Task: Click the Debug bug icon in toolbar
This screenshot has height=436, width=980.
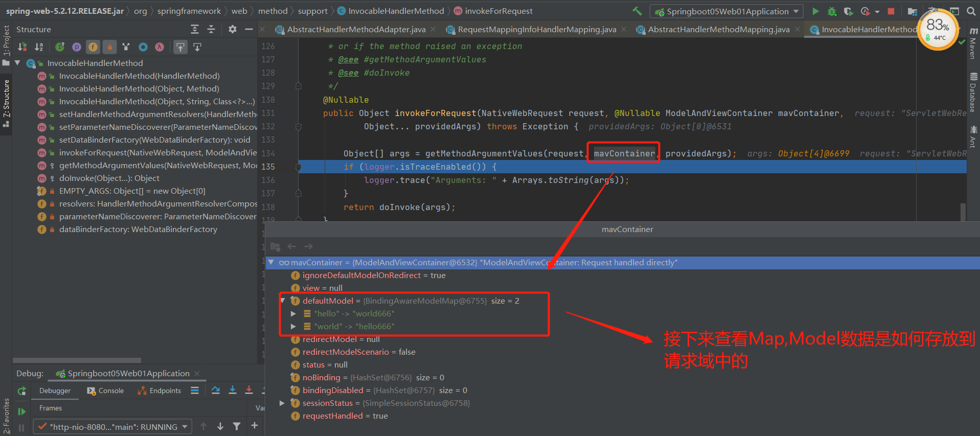Action: [832, 11]
